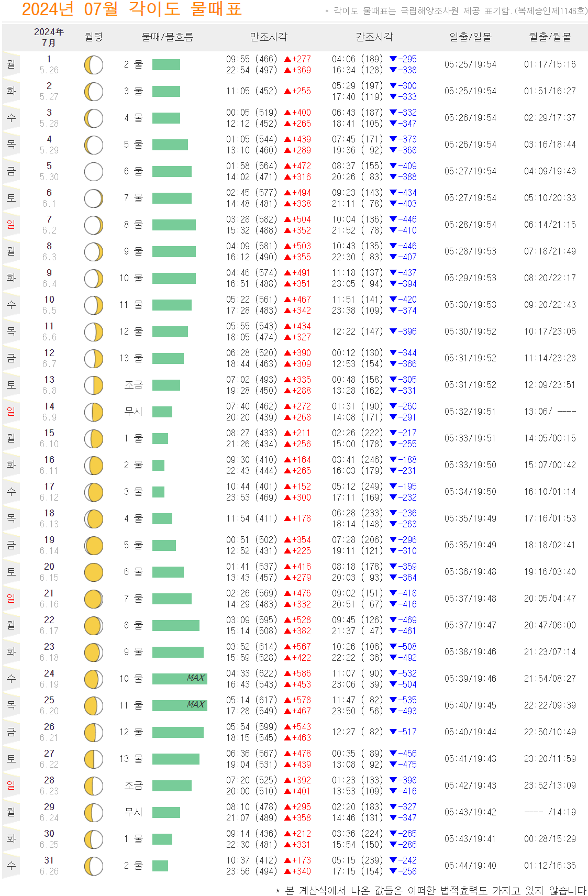The image size is (588, 896).
Task: Click moonrise/moonset ----/14:19 on July 29
Action: click(550, 812)
